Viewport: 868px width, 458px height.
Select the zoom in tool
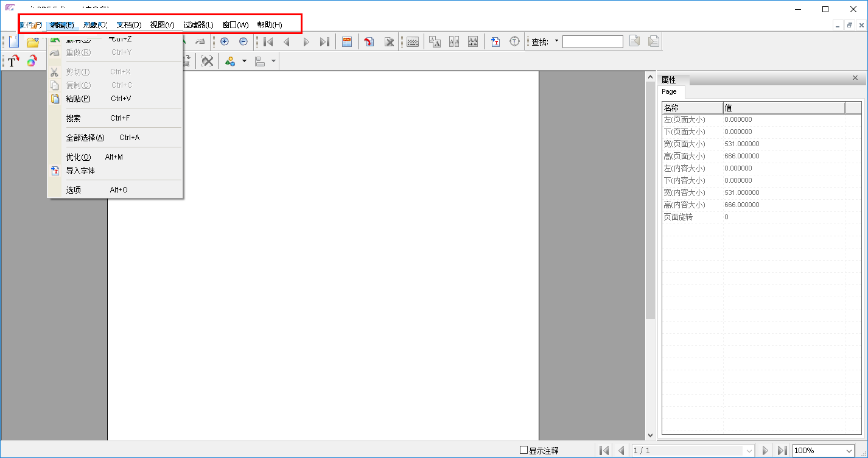coord(224,41)
